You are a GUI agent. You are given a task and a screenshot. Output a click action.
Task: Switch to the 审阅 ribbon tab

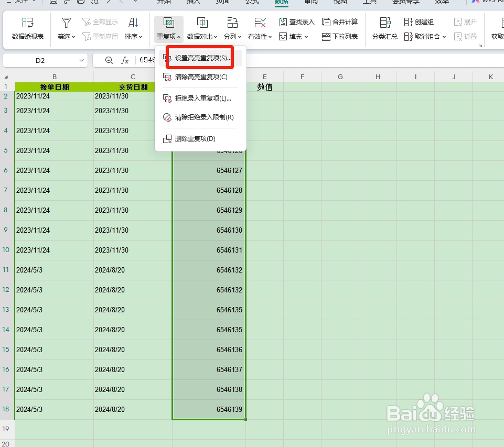tap(310, 2)
